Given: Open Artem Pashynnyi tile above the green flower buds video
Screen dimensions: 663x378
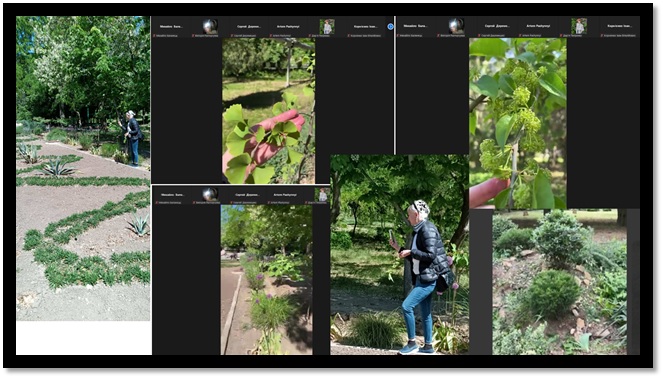Looking at the screenshot, I should [538, 26].
